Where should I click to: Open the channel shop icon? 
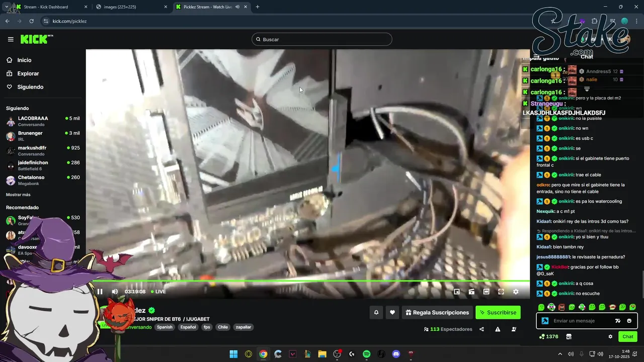(x=569, y=336)
